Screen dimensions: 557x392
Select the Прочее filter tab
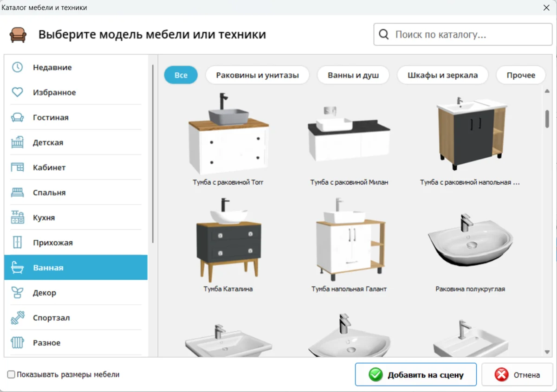[521, 75]
